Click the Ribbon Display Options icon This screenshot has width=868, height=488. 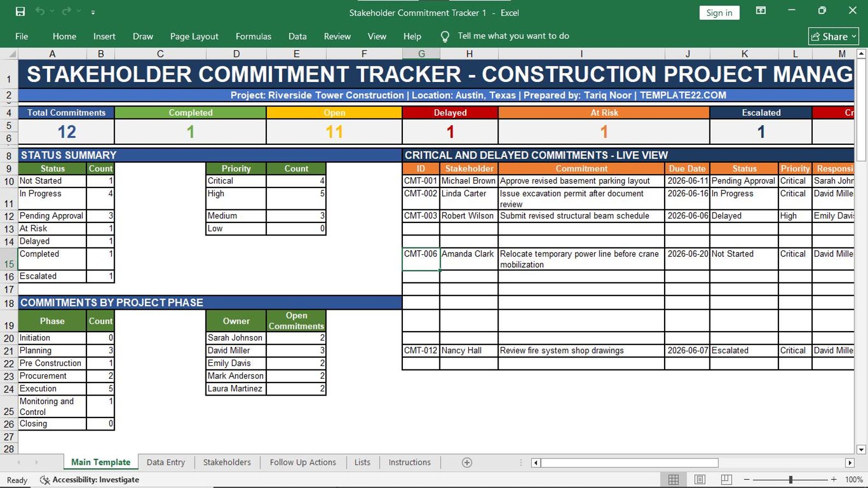tap(760, 11)
